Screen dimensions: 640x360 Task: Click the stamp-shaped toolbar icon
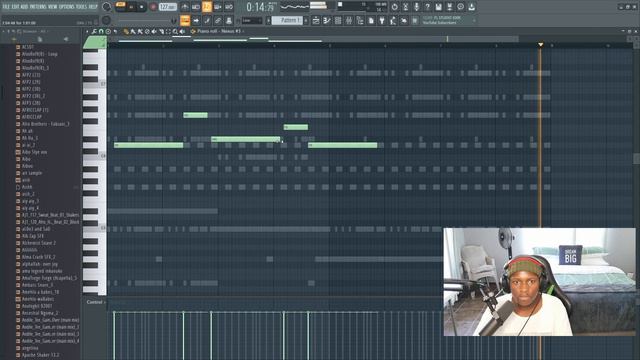pos(229,20)
